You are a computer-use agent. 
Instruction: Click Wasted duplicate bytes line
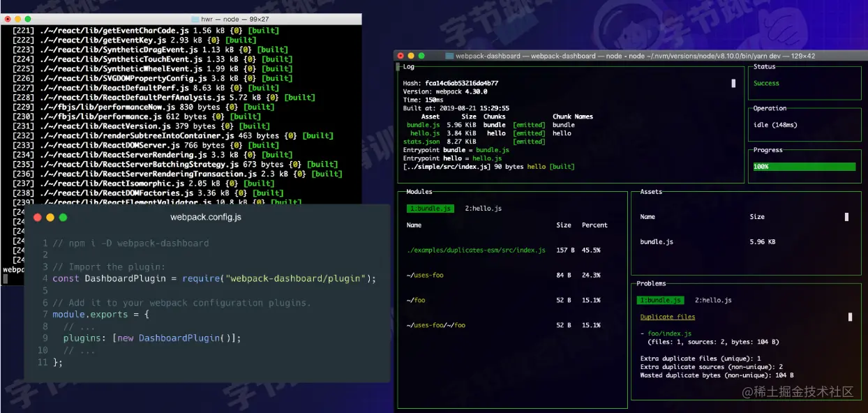point(717,375)
